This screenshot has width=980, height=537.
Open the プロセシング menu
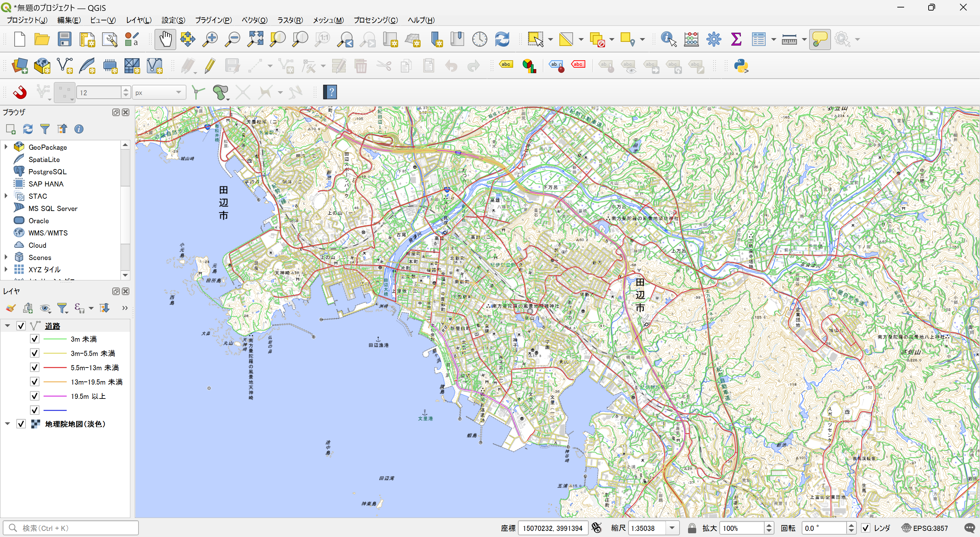click(x=375, y=20)
